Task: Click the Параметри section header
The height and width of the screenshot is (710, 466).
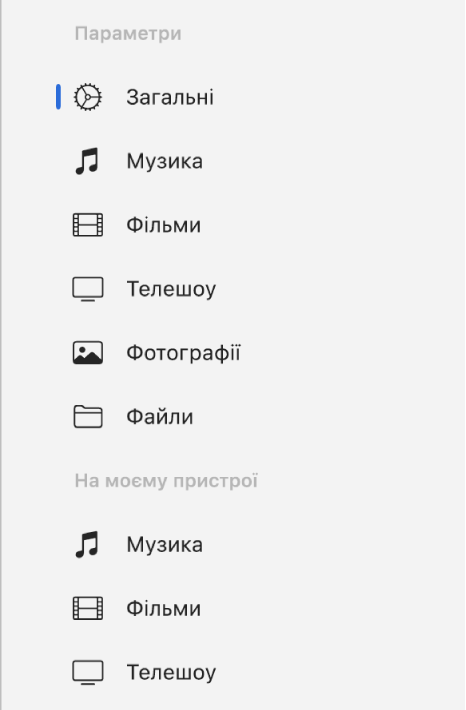Action: tap(128, 34)
